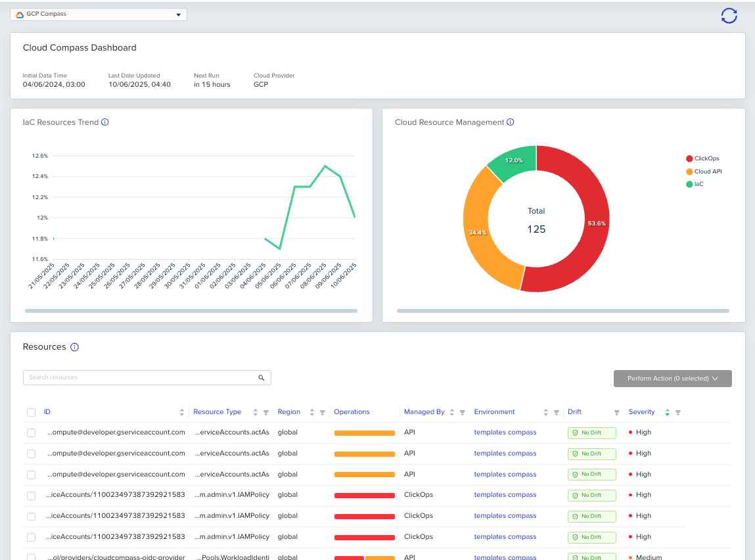The width and height of the screenshot is (755, 560).
Task: Click the Managed By column header
Action: 424,412
